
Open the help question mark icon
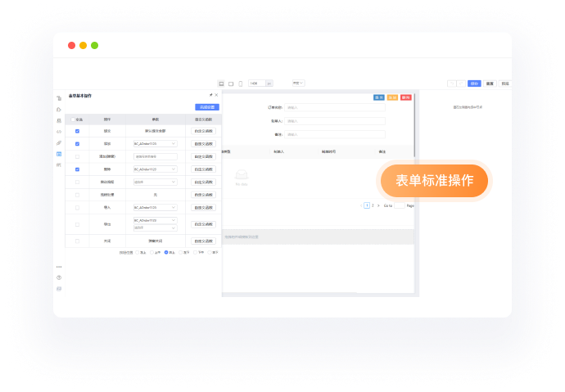pos(59,277)
